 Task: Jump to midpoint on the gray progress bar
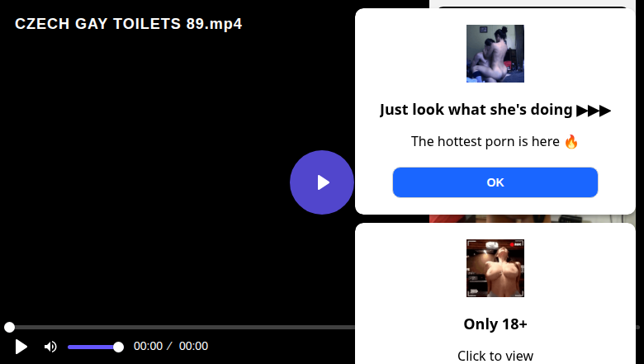[x=322, y=327]
